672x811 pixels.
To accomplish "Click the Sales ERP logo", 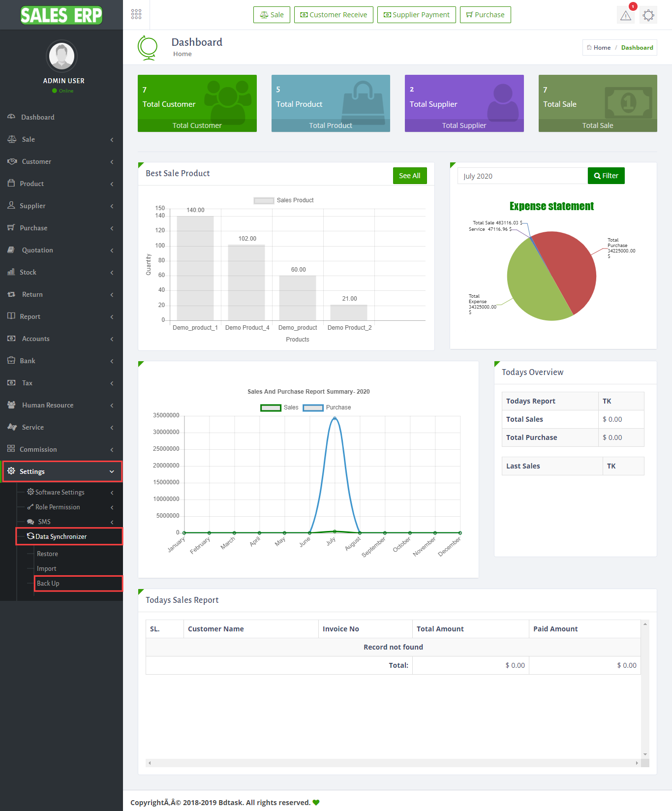I will pos(61,15).
